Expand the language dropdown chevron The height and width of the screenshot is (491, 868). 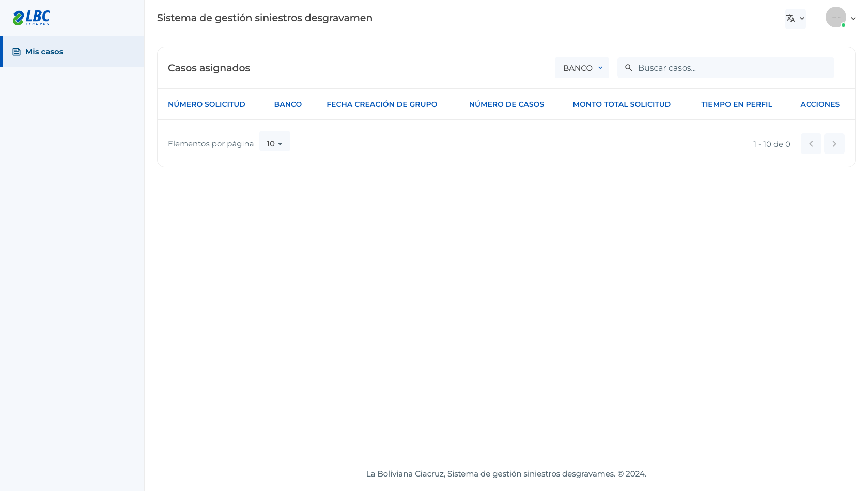coord(802,19)
